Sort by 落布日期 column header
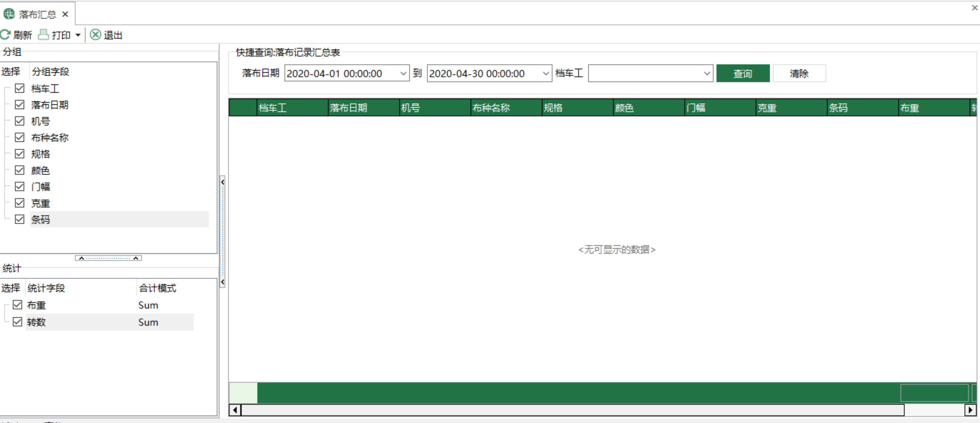 click(364, 108)
